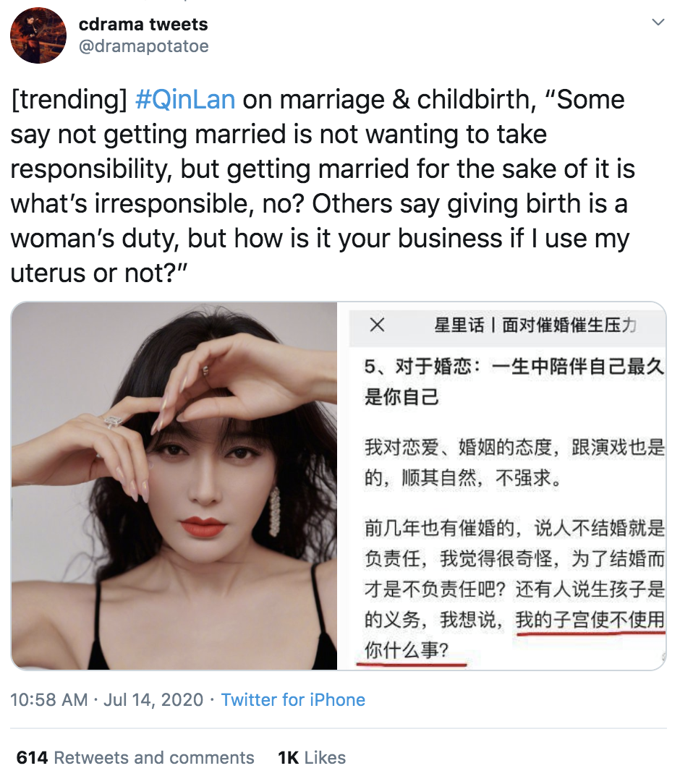Click the red-underlined 我的子宫使不使用 text
The image size is (680, 784).
pyautogui.click(x=590, y=620)
